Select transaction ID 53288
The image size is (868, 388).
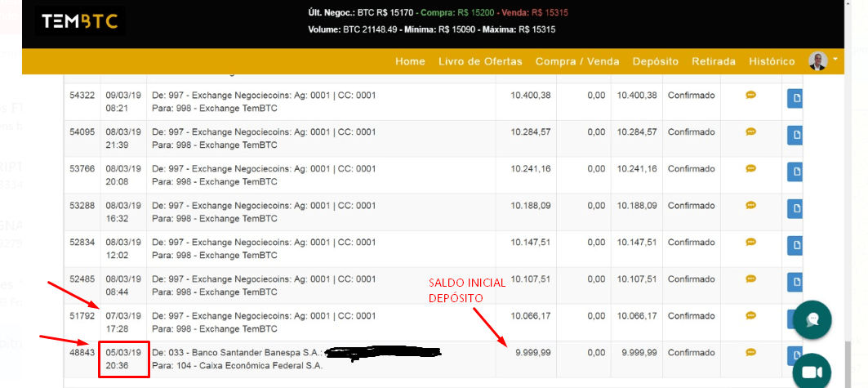click(82, 205)
